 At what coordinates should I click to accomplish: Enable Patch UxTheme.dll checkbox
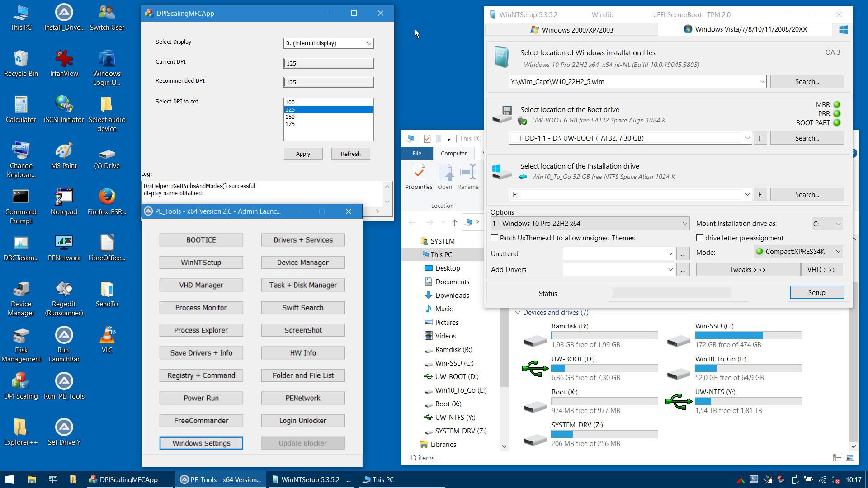coord(495,238)
